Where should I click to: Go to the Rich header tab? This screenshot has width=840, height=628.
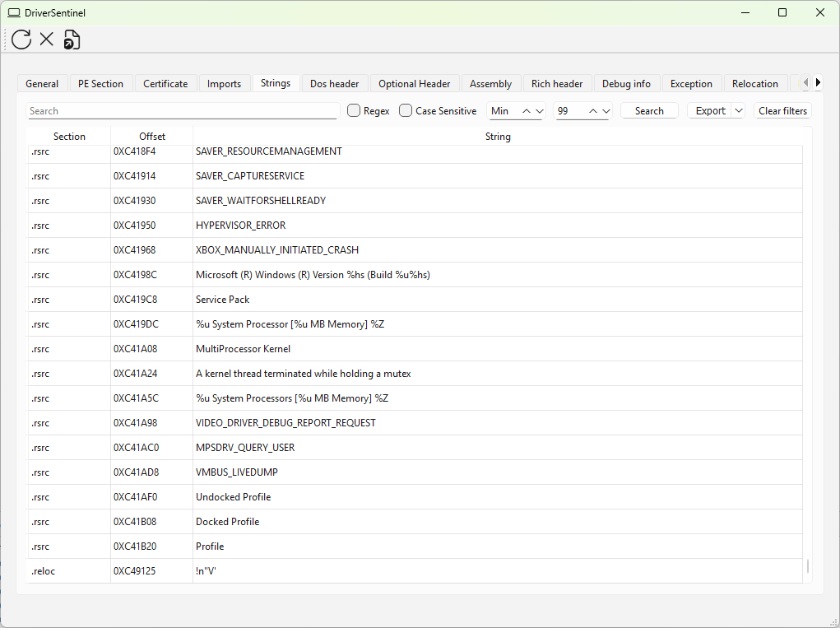click(x=556, y=84)
